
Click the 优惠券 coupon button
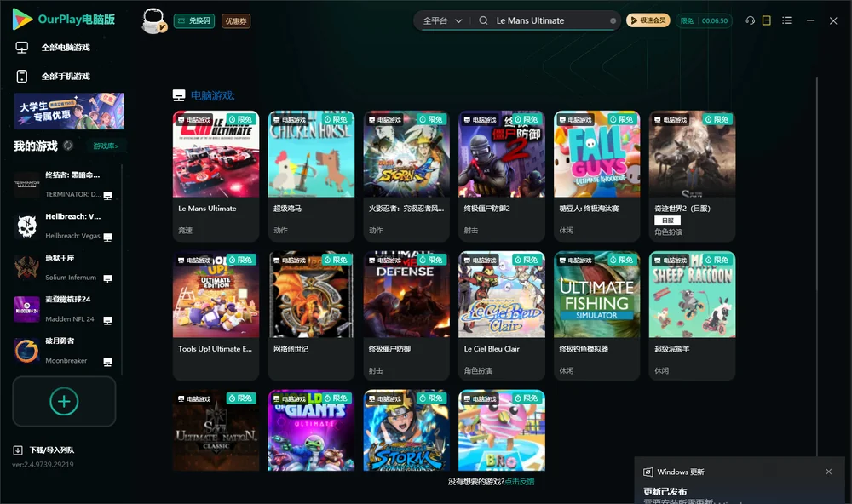click(236, 21)
